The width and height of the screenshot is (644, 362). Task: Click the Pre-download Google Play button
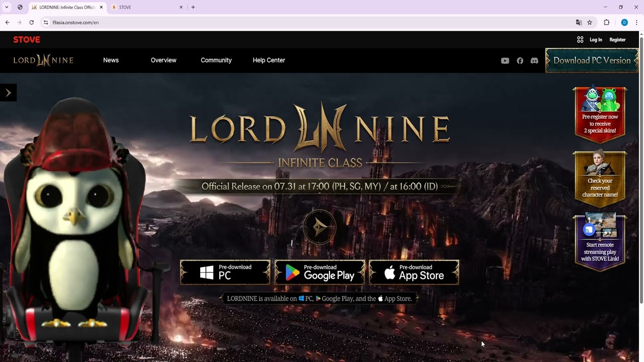pyautogui.click(x=319, y=272)
